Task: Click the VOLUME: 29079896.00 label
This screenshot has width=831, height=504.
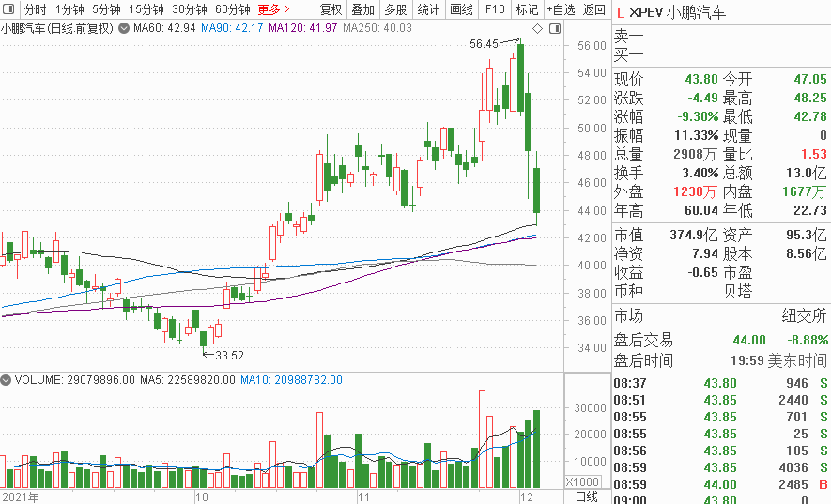Action: pos(75,380)
